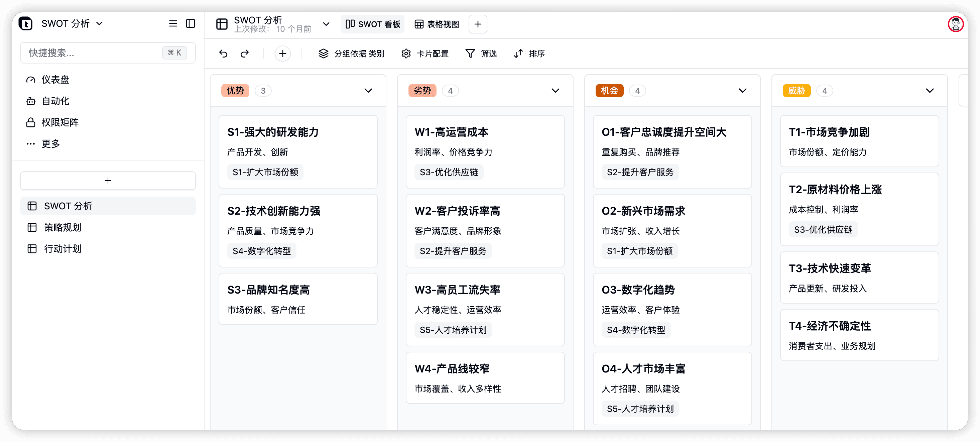980x442 pixels.
Task: Click S5-人才培养计划 tag in W3 card
Action: pyautogui.click(x=453, y=330)
